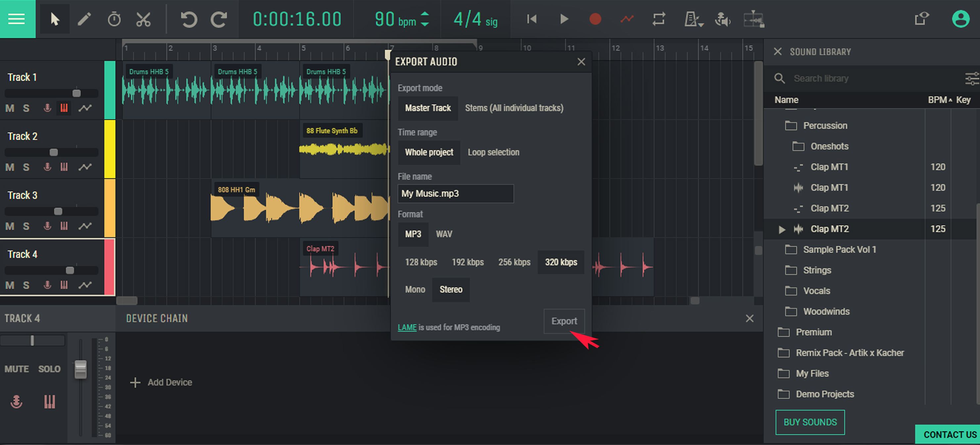This screenshot has width=980, height=445.
Task: Click the Export button
Action: click(x=564, y=321)
